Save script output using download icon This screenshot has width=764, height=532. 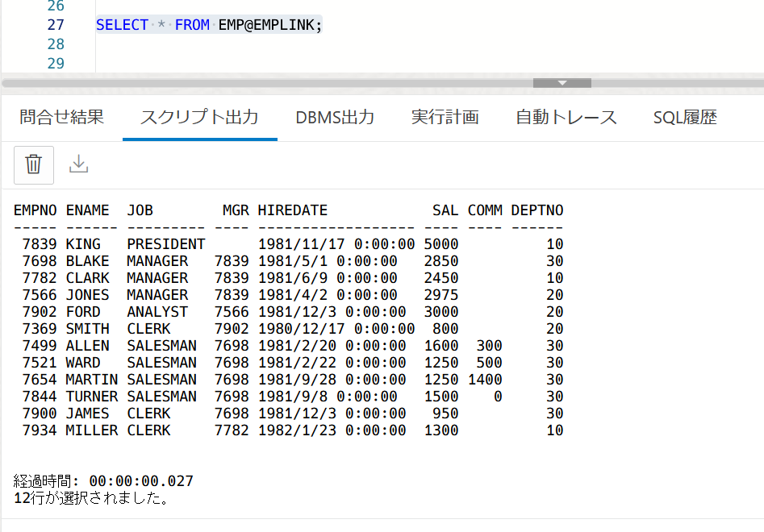click(x=78, y=164)
